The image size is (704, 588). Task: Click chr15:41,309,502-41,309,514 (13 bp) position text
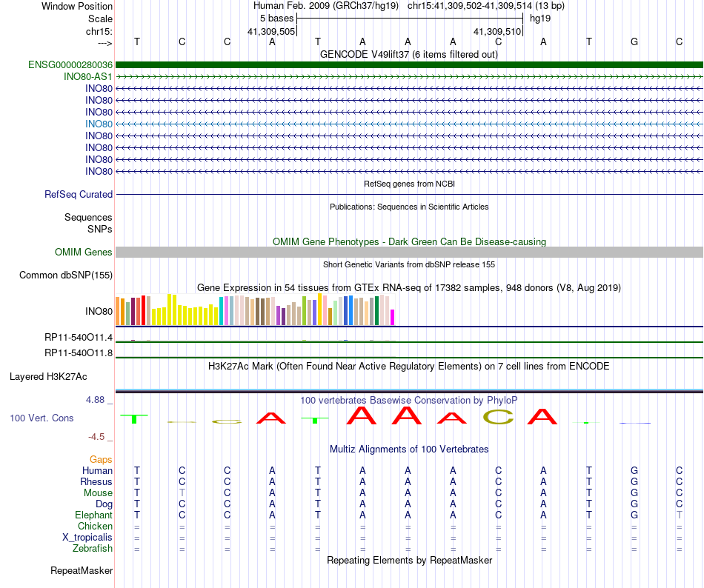pos(486,6)
